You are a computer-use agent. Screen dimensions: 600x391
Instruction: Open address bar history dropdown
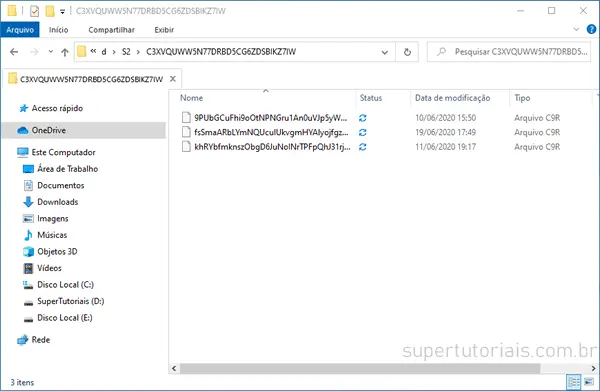pos(385,52)
